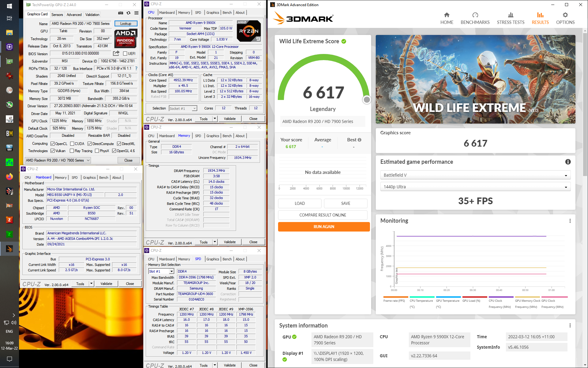The image size is (588, 368).
Task: Toggle the DirectCompute checkbox
Action: [x=90, y=144]
